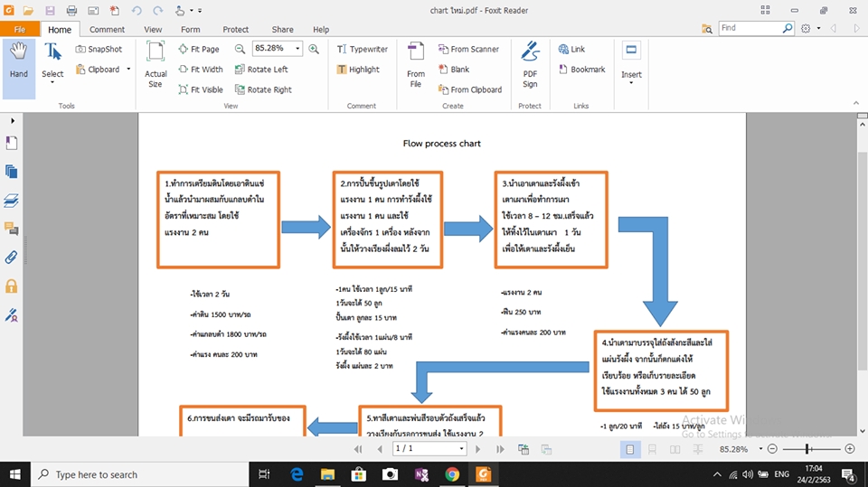
Task: Open attachments panel paperclip icon
Action: coord(12,258)
